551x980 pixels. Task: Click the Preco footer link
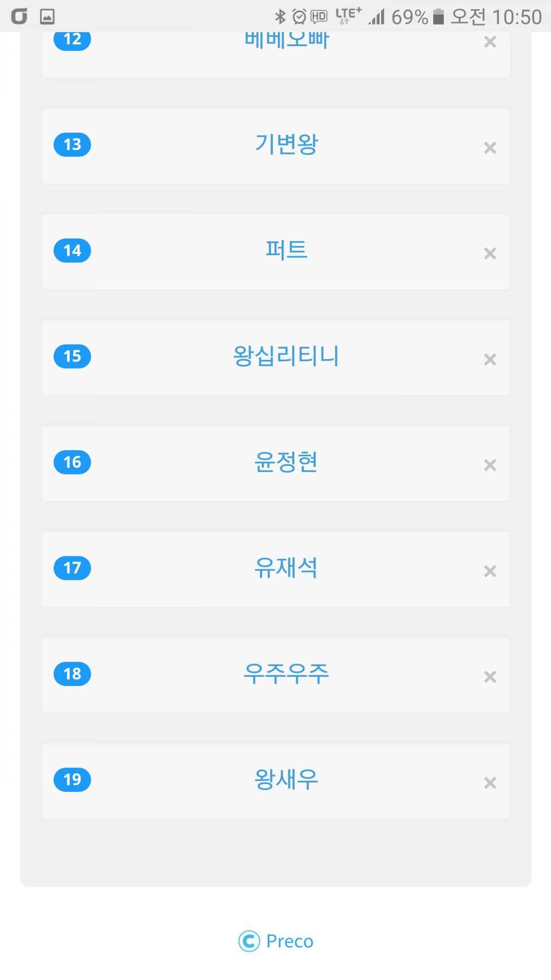click(x=289, y=941)
